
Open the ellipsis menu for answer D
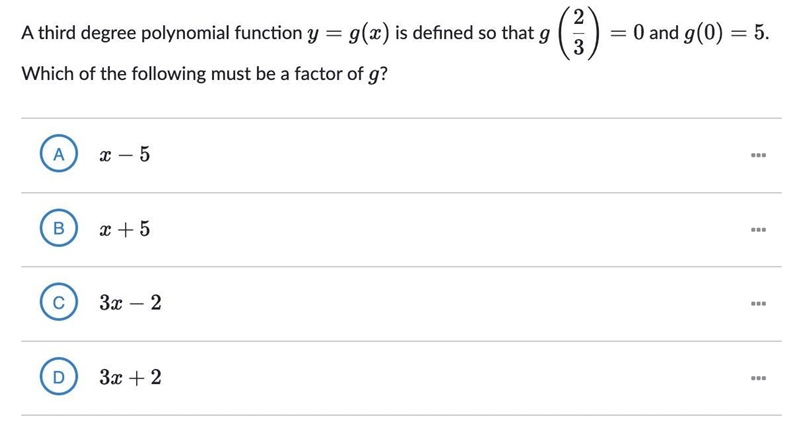[758, 378]
